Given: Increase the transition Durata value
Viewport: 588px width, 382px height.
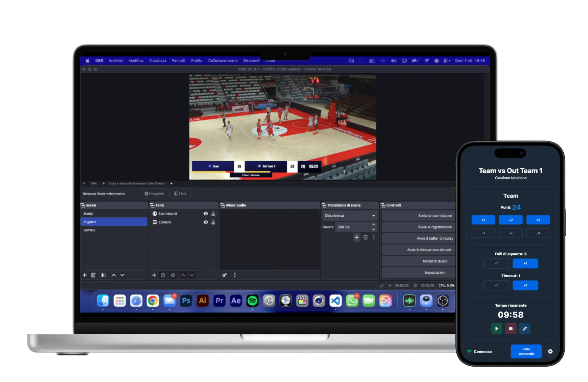Looking at the screenshot, I should 374,225.
